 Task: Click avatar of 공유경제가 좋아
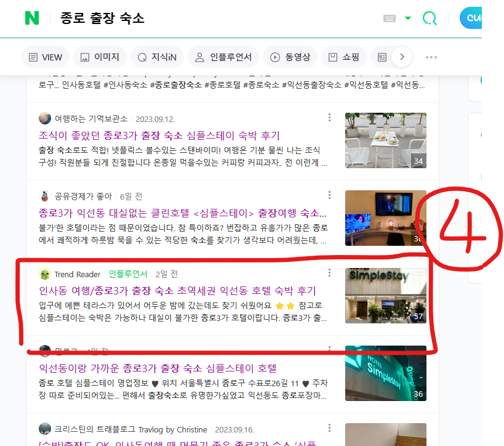coord(45,196)
